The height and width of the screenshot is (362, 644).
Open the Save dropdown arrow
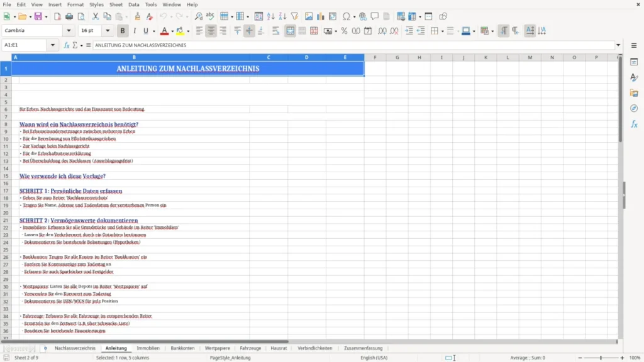[46, 17]
